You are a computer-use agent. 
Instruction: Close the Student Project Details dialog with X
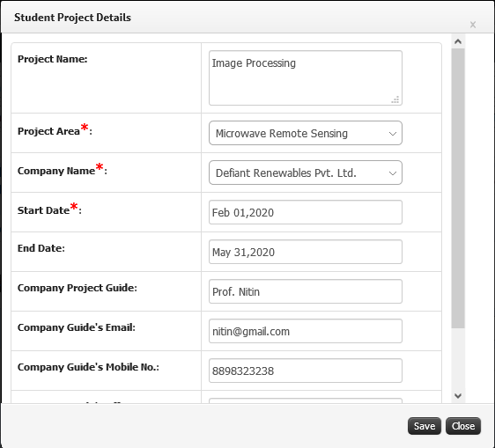coord(473,25)
